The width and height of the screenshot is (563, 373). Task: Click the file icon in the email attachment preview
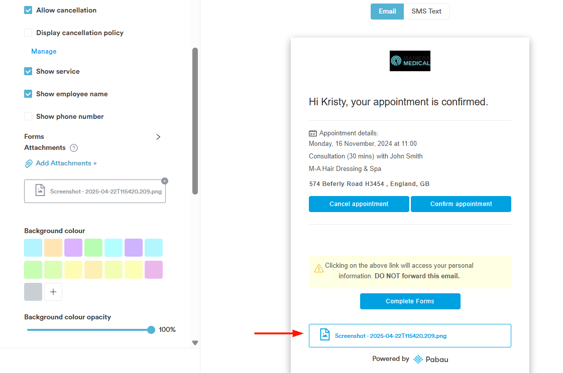(325, 334)
